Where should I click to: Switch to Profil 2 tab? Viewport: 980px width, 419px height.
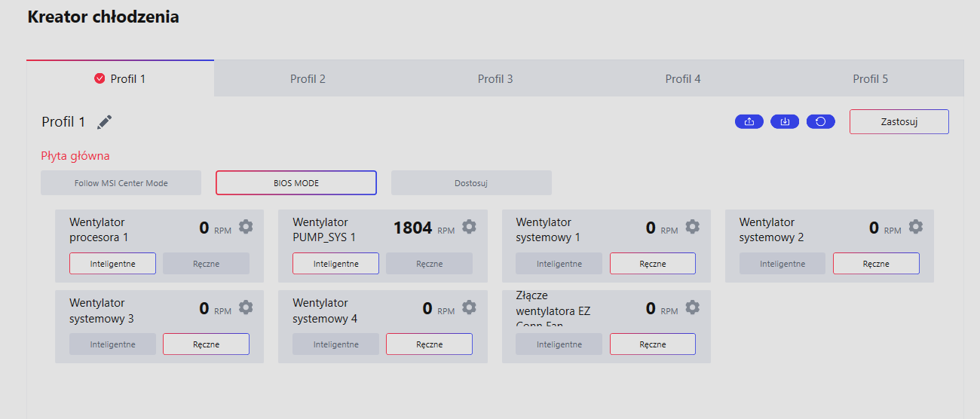click(x=308, y=79)
